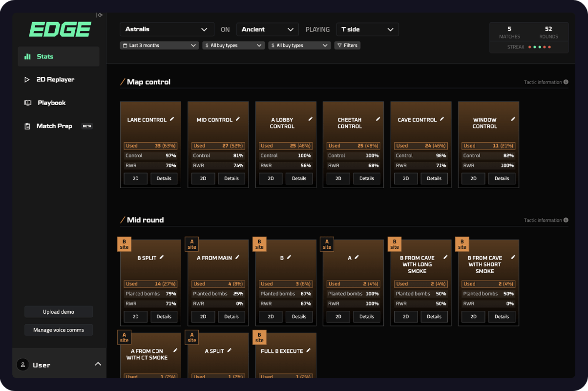Screen dimensions: 588x391
Task: Expand the Ancient map selector
Action: (267, 29)
